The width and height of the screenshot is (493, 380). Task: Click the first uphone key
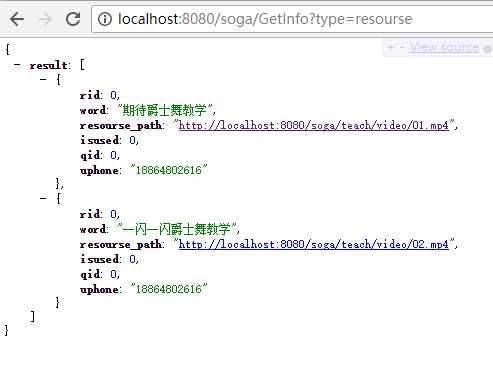coord(99,170)
